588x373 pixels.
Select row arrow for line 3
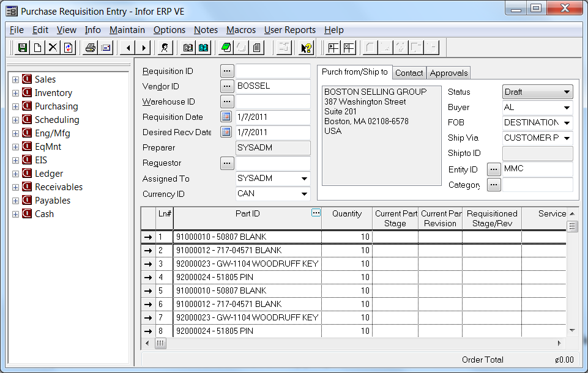tap(148, 264)
